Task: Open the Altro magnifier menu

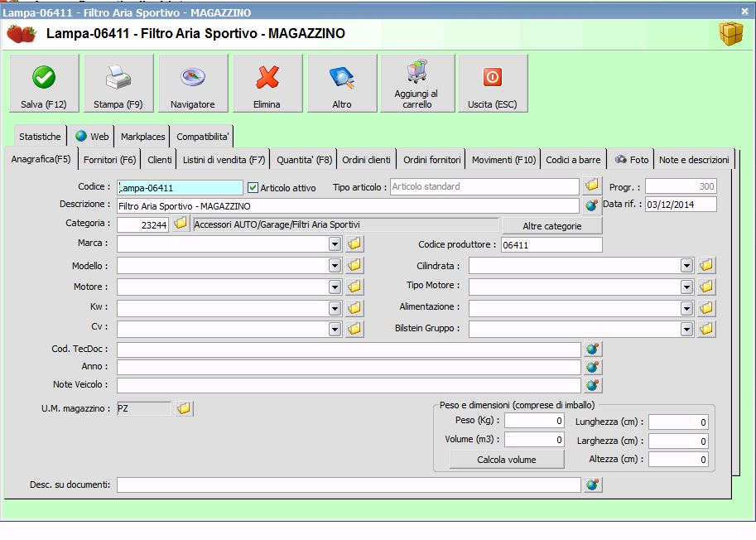Action: 341,84
